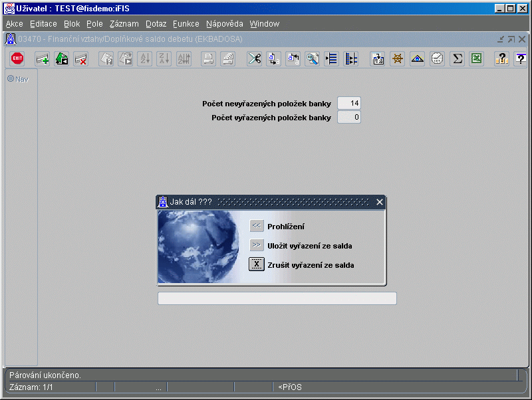Open the Dotaz menu

click(156, 24)
